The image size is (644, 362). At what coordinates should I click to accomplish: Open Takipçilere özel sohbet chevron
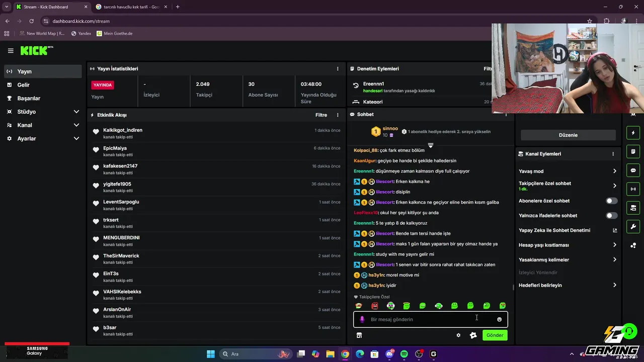[614, 186]
